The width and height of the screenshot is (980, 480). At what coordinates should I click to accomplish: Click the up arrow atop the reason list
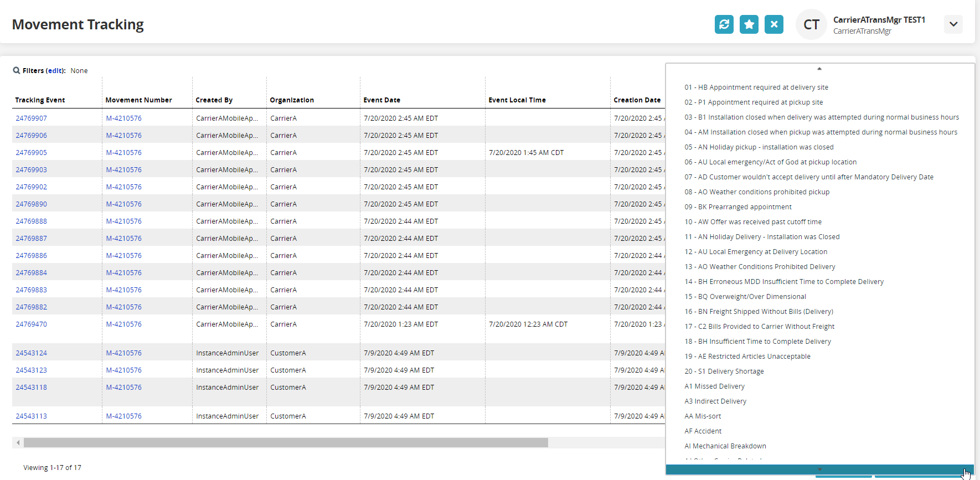pos(819,69)
